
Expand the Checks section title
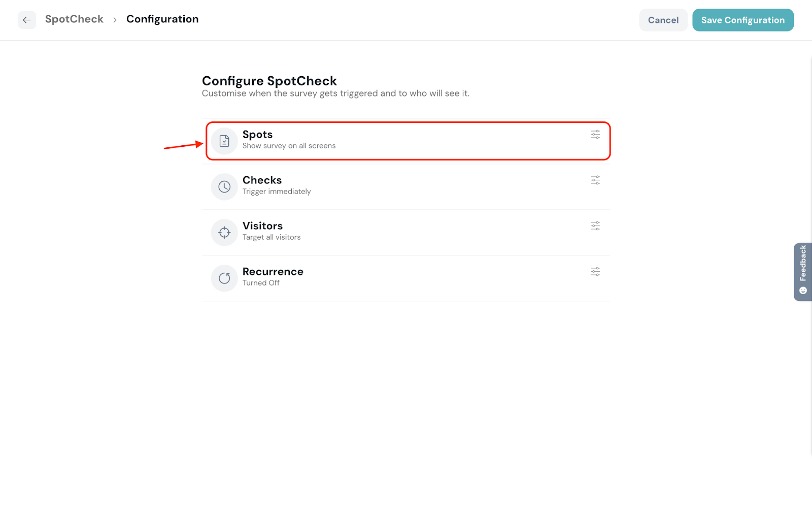[x=262, y=180]
